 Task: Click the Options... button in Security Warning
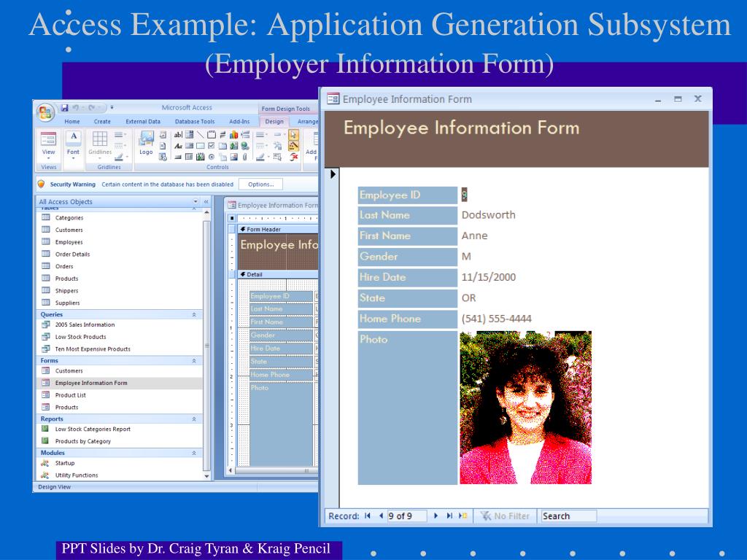point(260,184)
